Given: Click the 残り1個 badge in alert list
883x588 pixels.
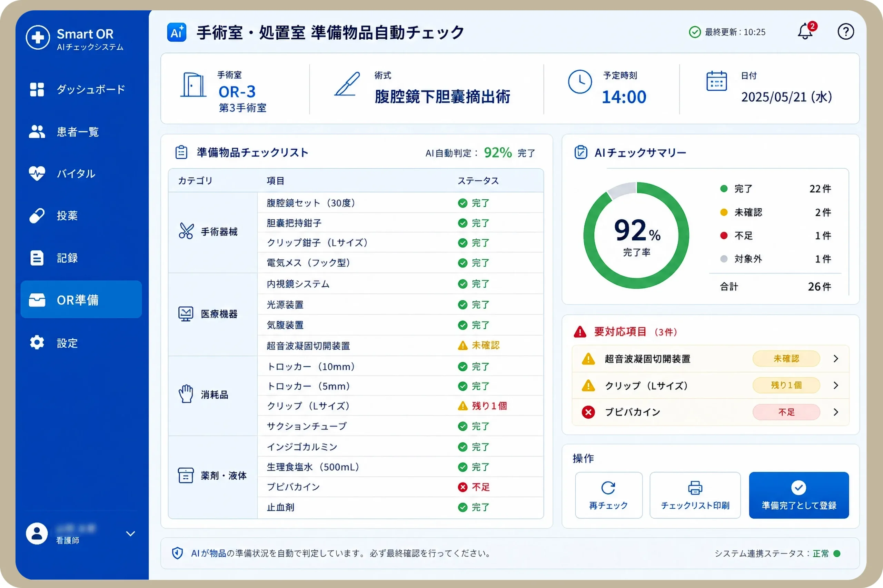Looking at the screenshot, I should click(x=786, y=385).
